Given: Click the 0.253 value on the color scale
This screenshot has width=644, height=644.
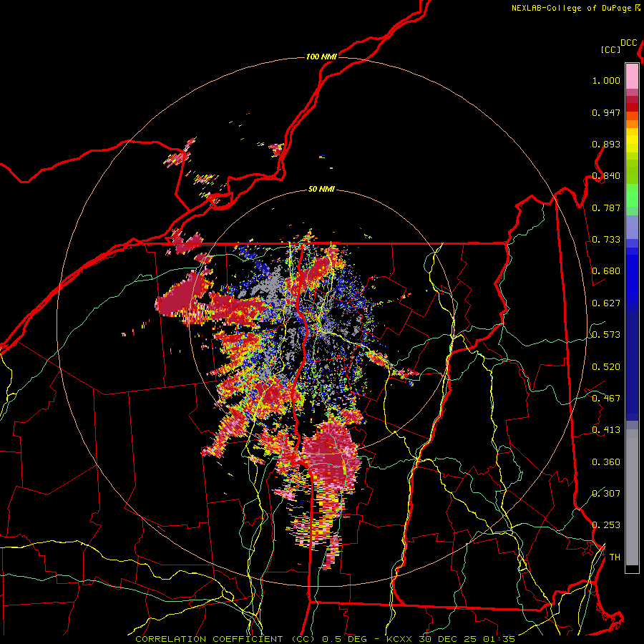Looking at the screenshot, I should tap(606, 525).
